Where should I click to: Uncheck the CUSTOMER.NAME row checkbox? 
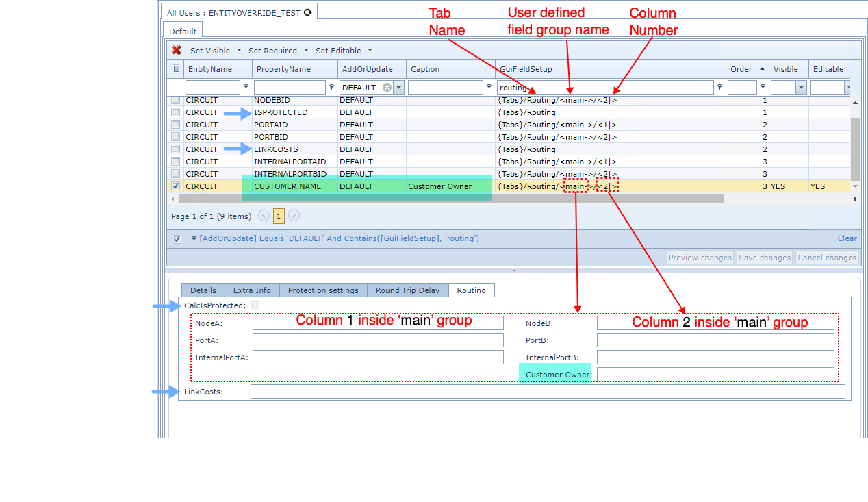[x=176, y=186]
